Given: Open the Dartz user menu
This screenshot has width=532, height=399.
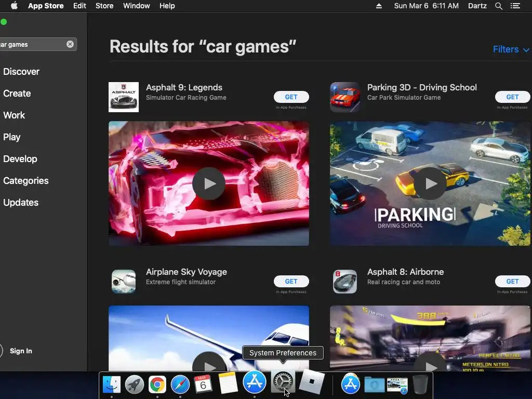Looking at the screenshot, I should tap(477, 6).
